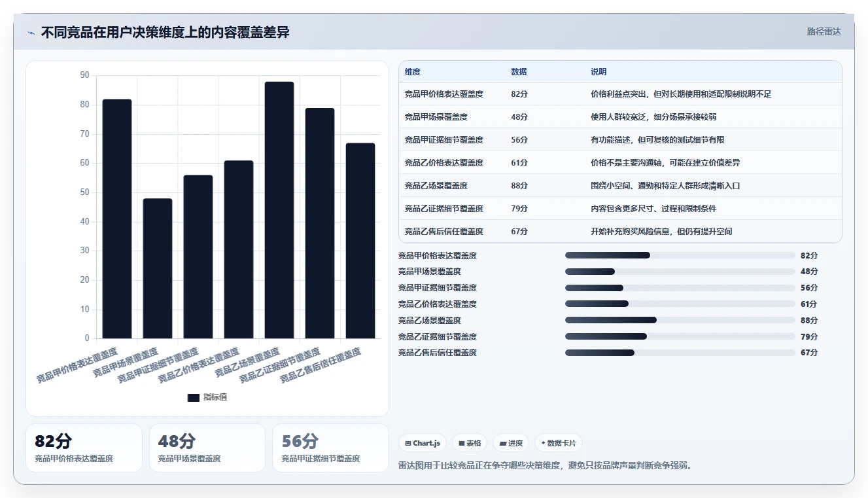This screenshot has height=498, width=868.
Task: Click x-axis label 竞品乙售后信任覆盖度 under the chart
Action: coord(321,366)
